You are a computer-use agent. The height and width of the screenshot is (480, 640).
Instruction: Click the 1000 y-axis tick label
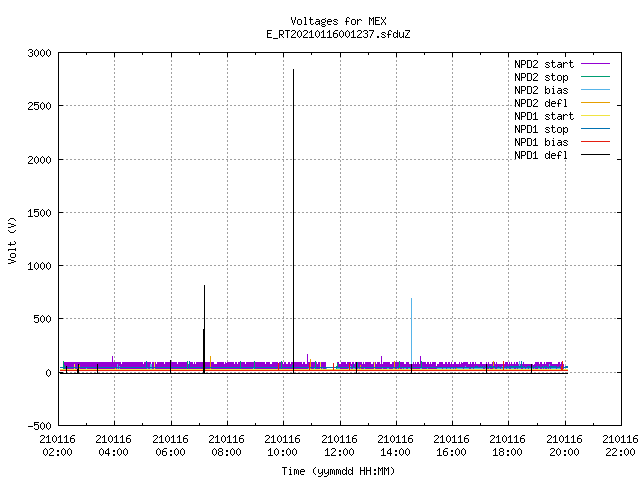40,266
